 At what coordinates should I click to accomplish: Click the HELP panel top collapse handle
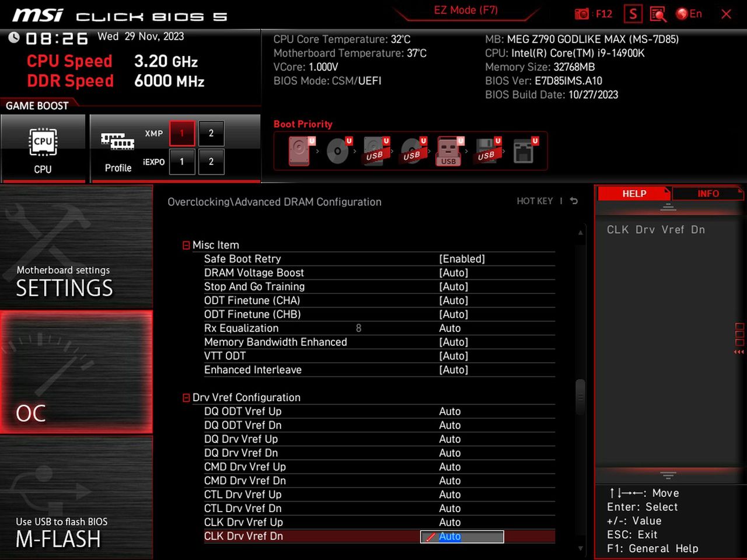point(668,208)
